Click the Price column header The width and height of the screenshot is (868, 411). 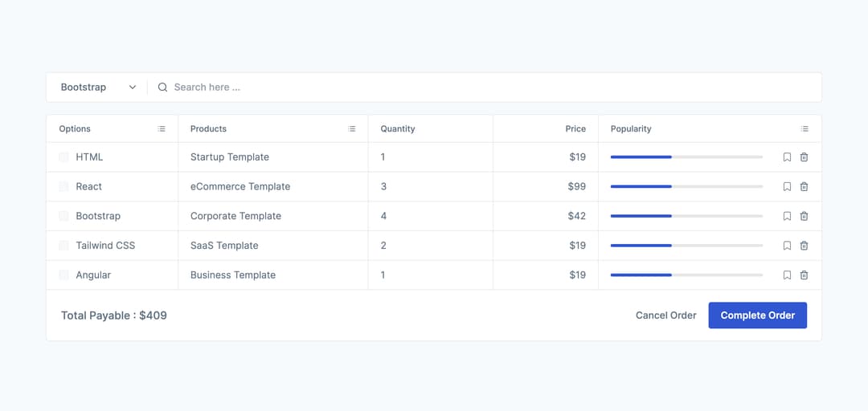click(x=575, y=129)
